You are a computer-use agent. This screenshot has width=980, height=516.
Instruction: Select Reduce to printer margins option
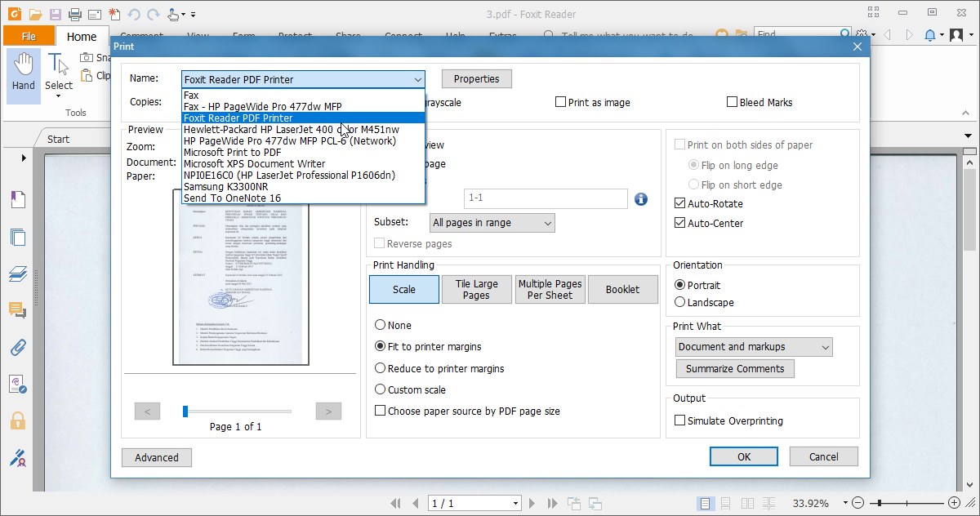pyautogui.click(x=381, y=368)
